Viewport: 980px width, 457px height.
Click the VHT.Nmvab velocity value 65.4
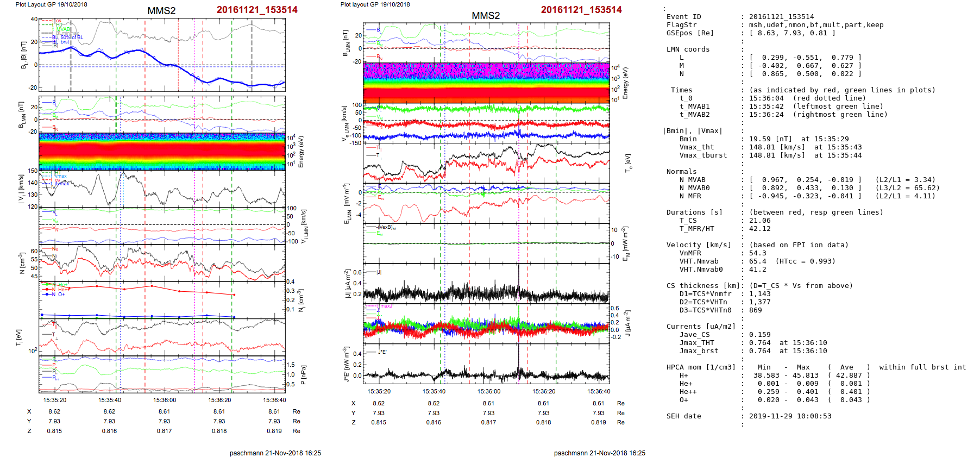pyautogui.click(x=757, y=261)
